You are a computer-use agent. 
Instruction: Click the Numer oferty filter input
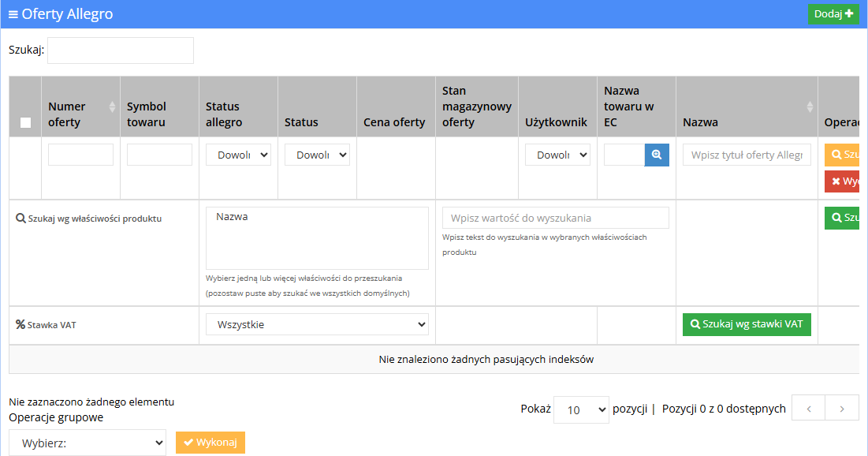[81, 155]
